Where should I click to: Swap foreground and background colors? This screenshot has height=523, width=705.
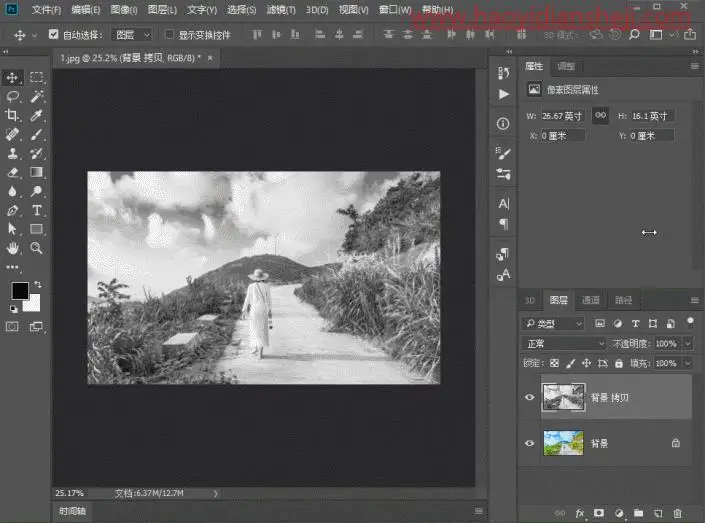click(x=38, y=284)
